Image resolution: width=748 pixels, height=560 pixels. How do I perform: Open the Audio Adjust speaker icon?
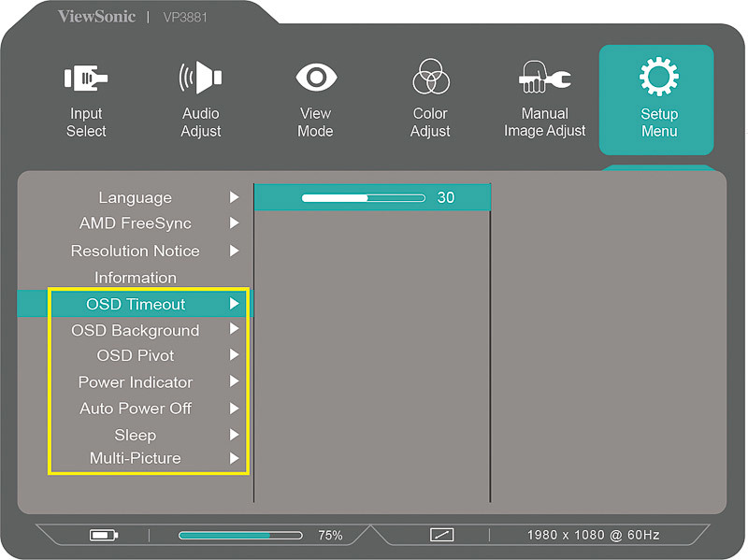click(x=200, y=78)
